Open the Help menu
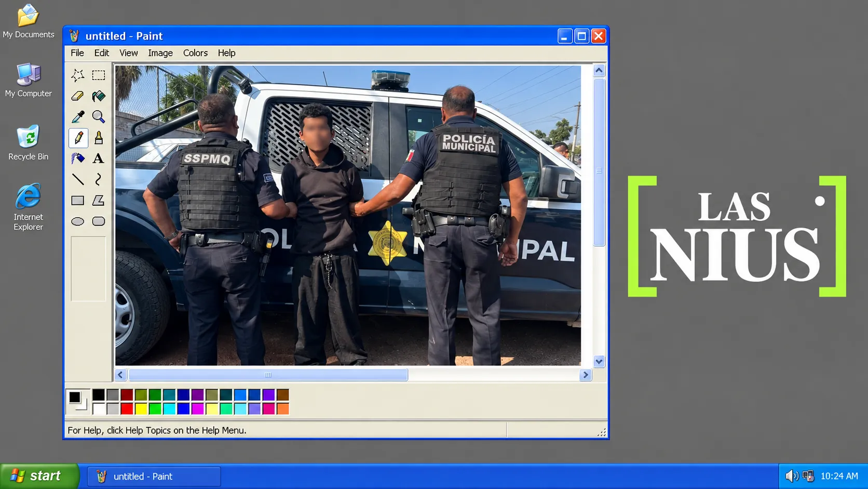The image size is (868, 489). (226, 53)
